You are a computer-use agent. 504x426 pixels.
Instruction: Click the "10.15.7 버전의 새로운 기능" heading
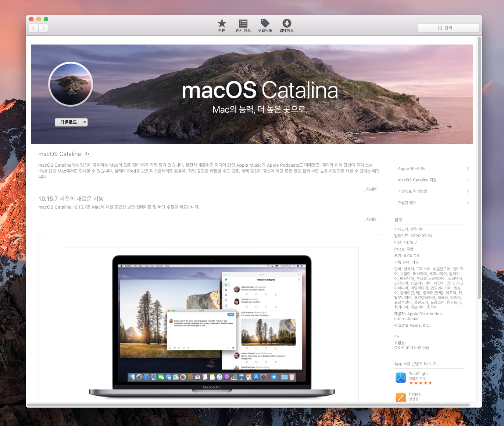pos(71,199)
